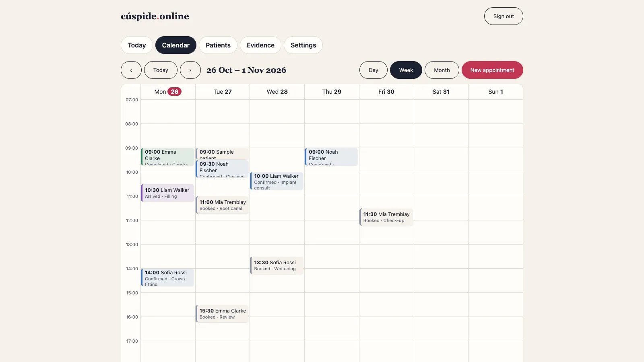Jump to today's date in calendar toolbar
This screenshot has width=644, height=362.
(161, 70)
